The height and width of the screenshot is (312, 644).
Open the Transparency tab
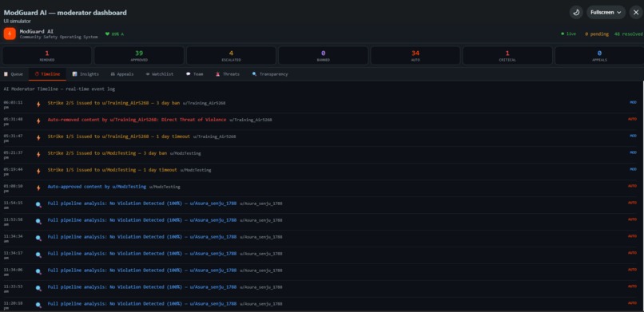click(270, 74)
